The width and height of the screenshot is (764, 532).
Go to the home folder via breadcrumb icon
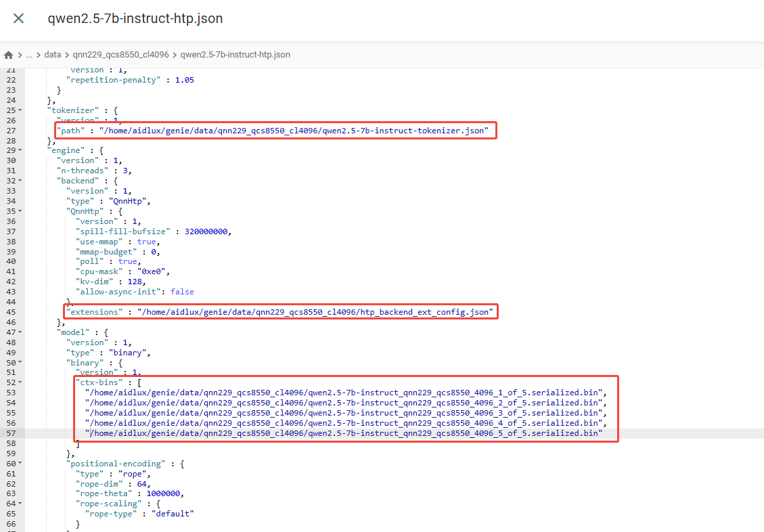pos(9,55)
